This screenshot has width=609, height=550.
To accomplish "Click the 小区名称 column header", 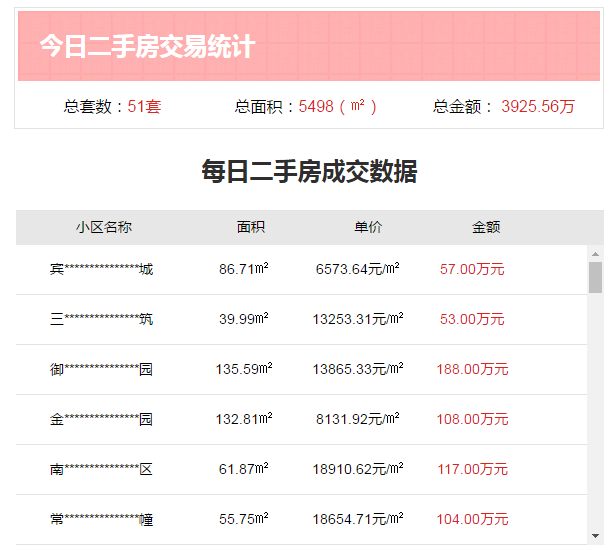I will (104, 227).
